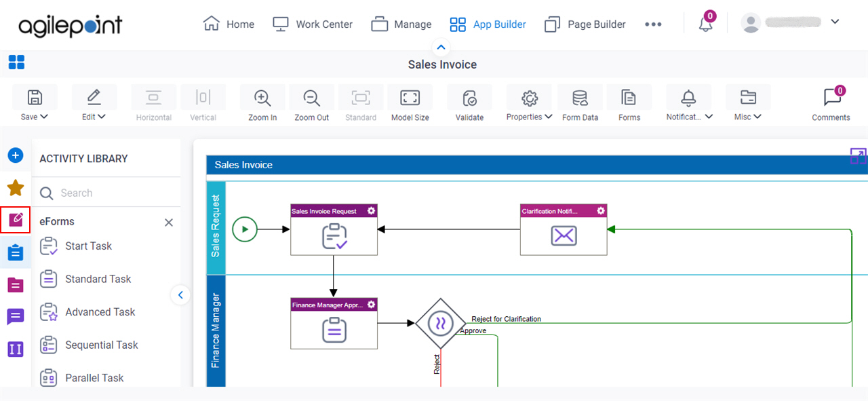Open gear on Finance Manager Approval activity

click(x=371, y=305)
